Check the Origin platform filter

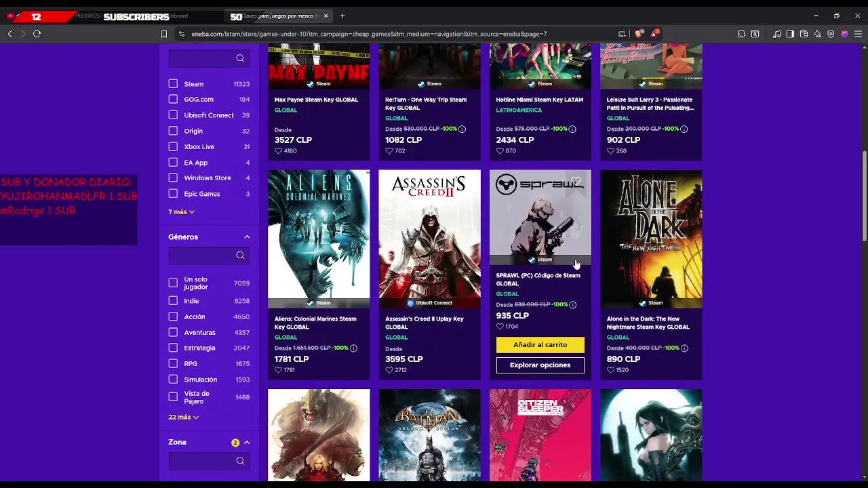click(x=173, y=131)
